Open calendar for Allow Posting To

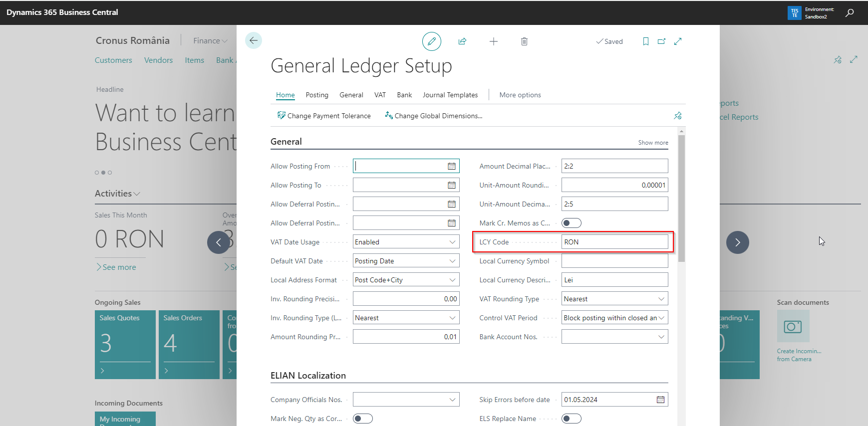pyautogui.click(x=452, y=185)
